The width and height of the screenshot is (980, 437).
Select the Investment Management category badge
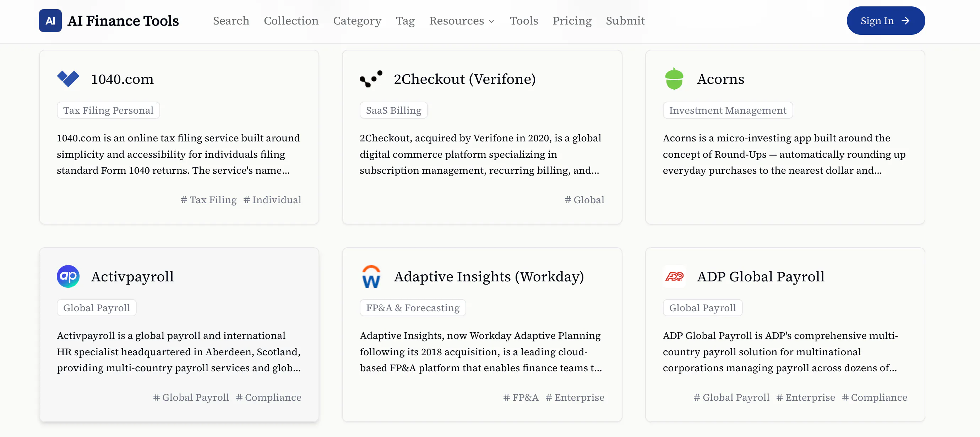(728, 110)
